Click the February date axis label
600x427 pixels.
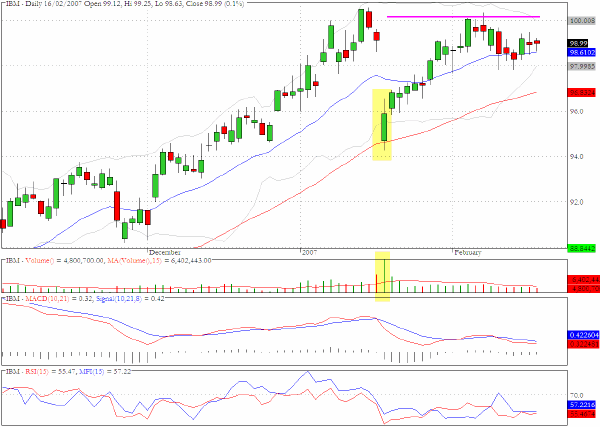pos(467,253)
